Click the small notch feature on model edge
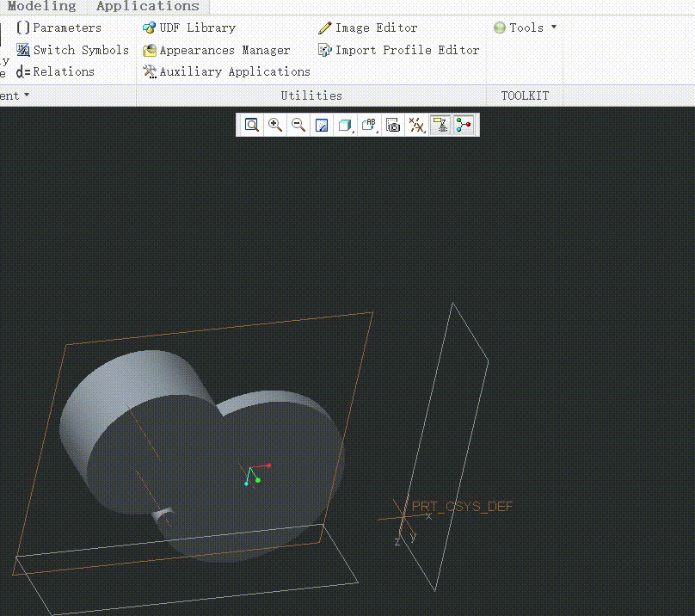 click(x=163, y=514)
